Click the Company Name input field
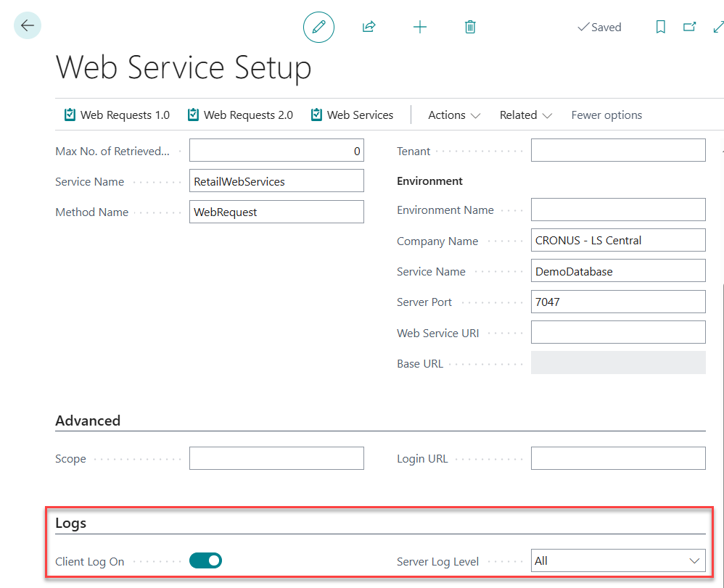Image resolution: width=724 pixels, height=588 pixels. [x=618, y=240]
